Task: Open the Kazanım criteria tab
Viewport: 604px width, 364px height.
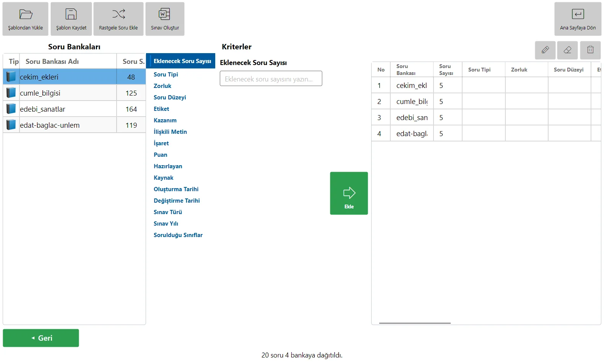Action: click(165, 120)
